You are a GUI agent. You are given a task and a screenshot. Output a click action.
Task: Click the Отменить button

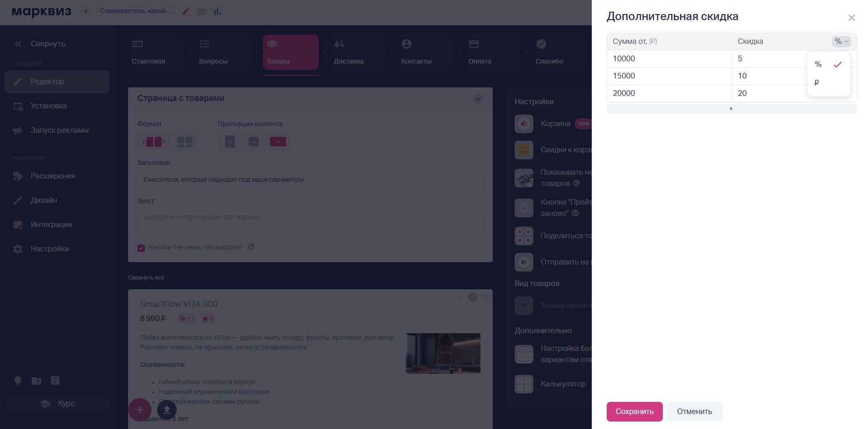click(694, 412)
